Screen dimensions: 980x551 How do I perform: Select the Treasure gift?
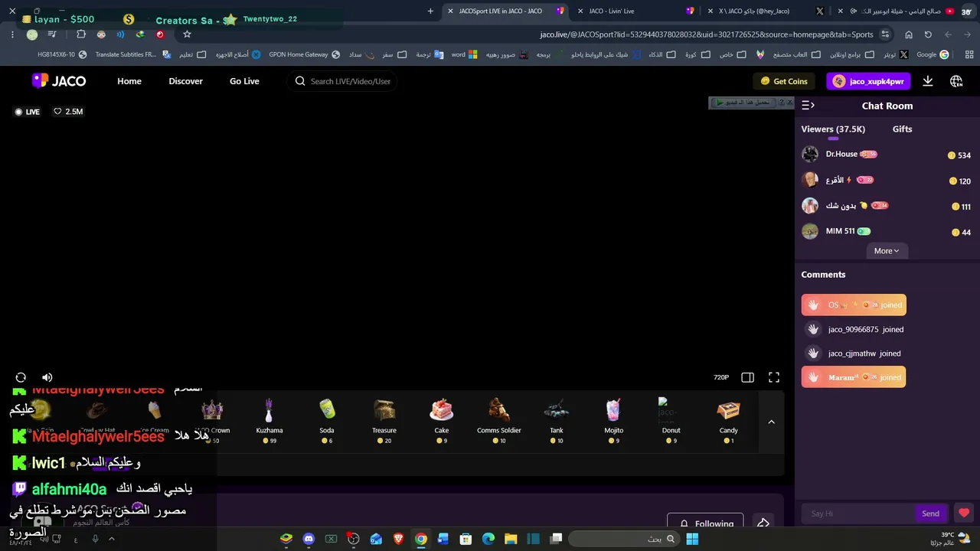pyautogui.click(x=384, y=420)
